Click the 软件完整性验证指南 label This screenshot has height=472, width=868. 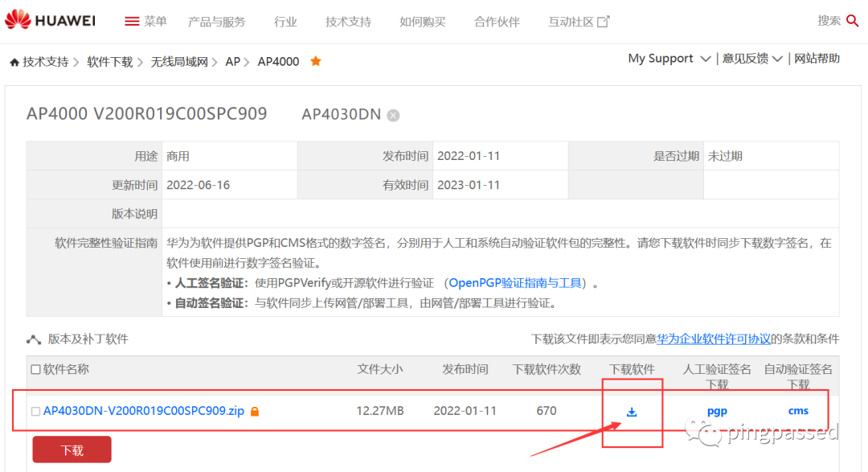(x=106, y=243)
